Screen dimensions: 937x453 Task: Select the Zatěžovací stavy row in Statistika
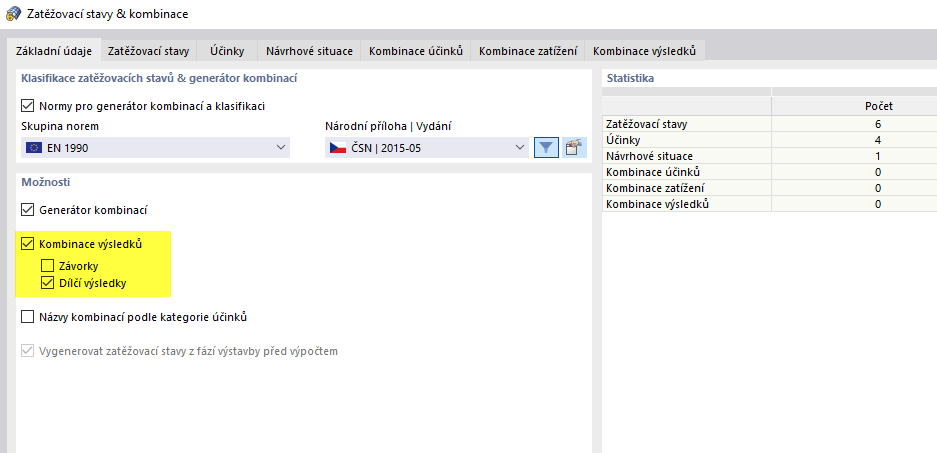tap(686, 124)
